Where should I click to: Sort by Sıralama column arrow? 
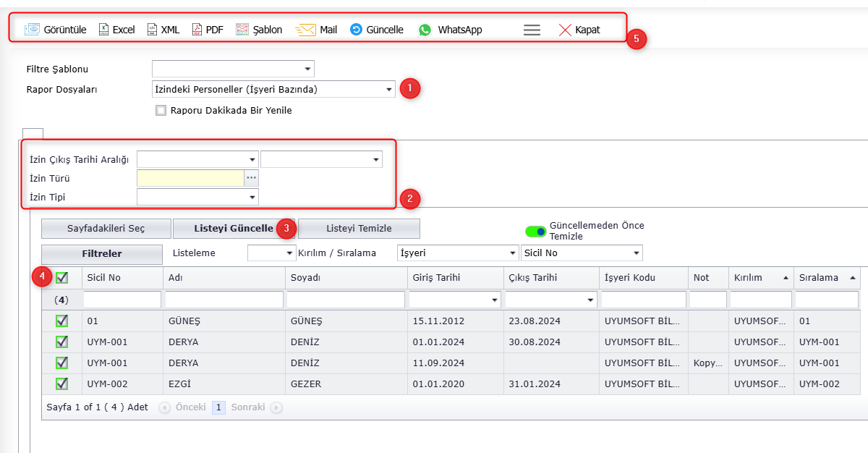click(x=853, y=278)
